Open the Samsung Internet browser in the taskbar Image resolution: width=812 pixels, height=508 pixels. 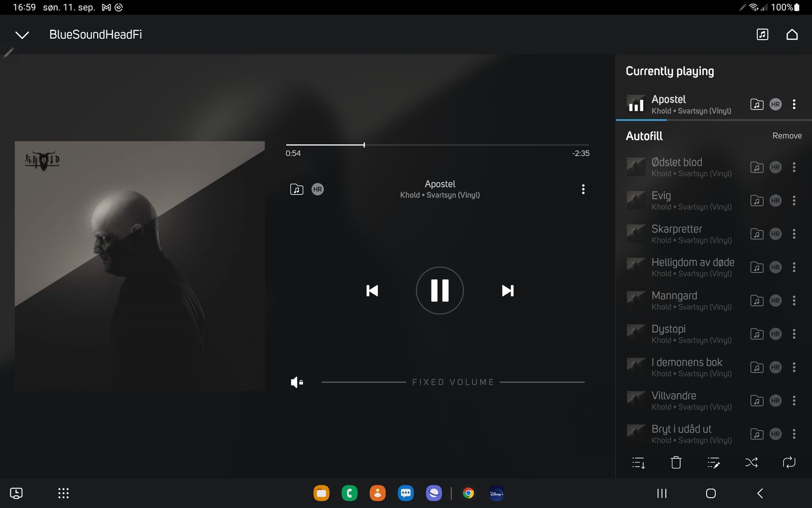(434, 493)
